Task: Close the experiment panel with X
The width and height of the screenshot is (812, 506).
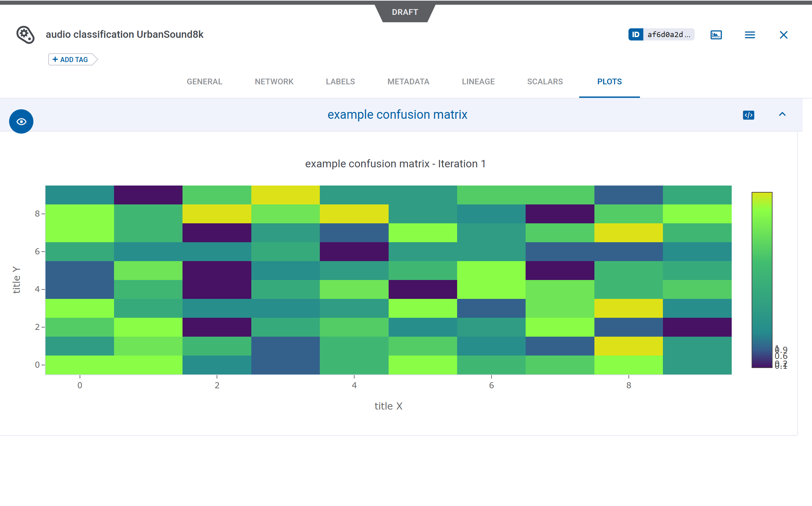Action: pos(783,35)
